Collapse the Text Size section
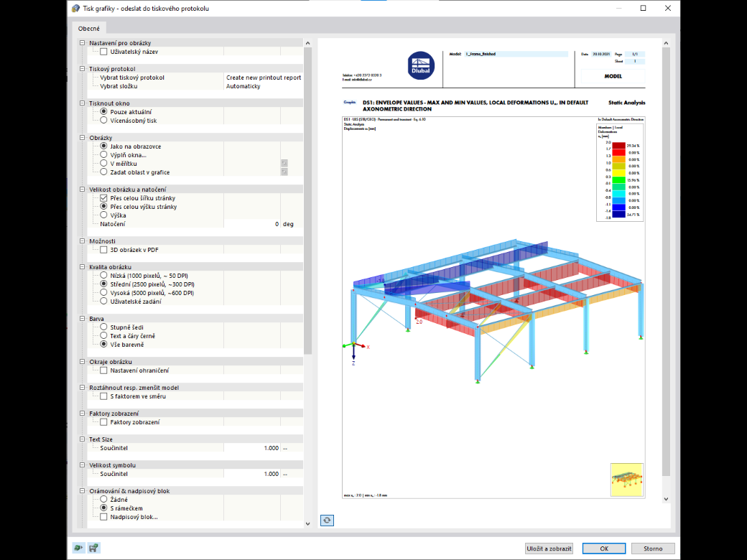Viewport: 747px width, 560px height. point(83,439)
